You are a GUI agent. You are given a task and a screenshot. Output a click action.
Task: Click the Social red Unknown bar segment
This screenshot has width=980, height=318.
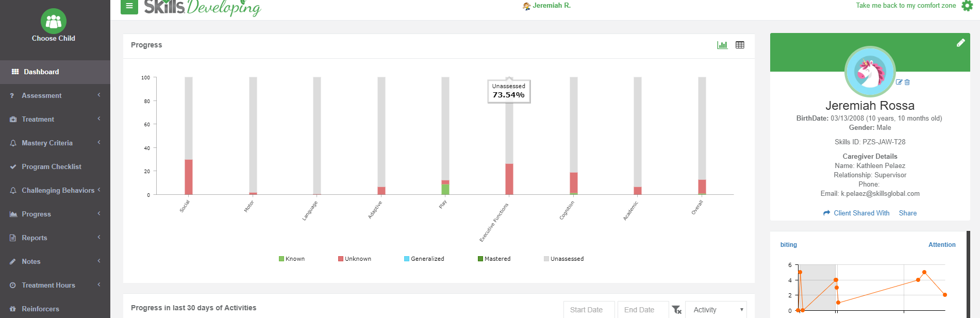coord(189,177)
